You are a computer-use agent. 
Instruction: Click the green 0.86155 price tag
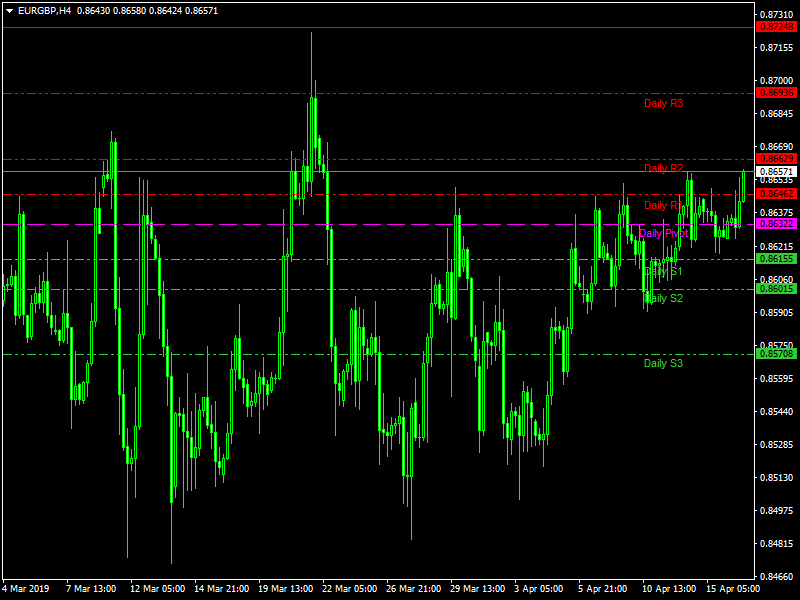[776, 259]
